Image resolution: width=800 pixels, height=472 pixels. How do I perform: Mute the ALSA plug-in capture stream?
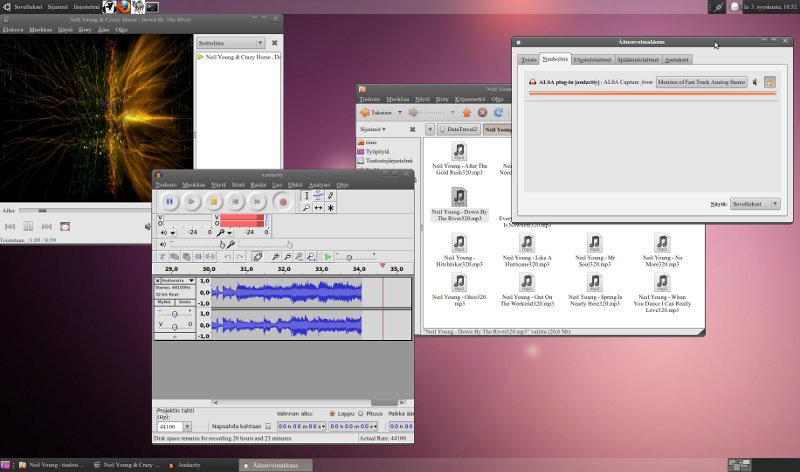pos(755,82)
